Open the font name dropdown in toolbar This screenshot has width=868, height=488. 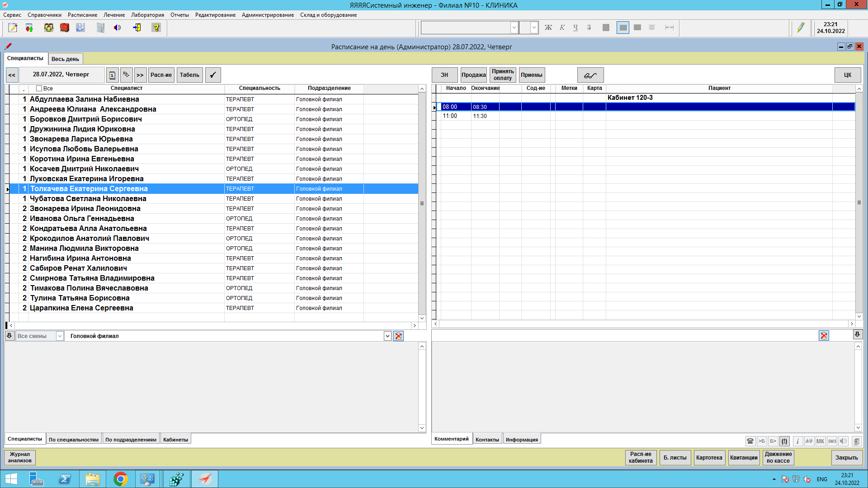(x=514, y=28)
